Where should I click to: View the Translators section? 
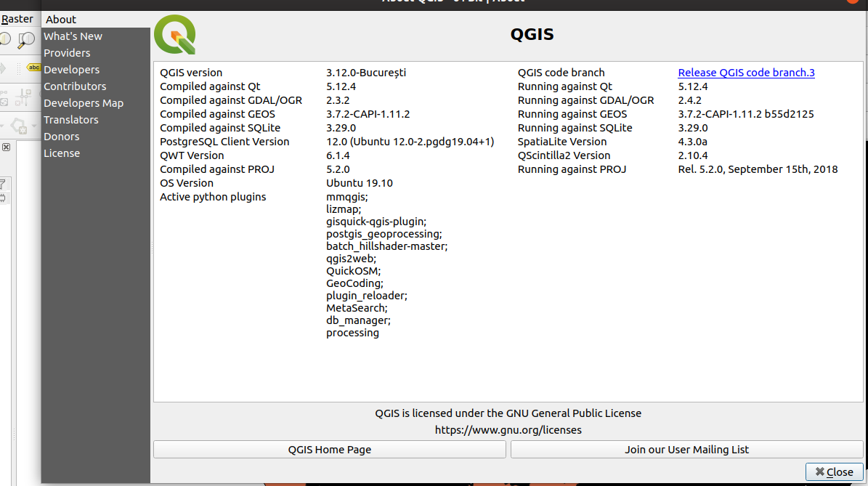95,120
